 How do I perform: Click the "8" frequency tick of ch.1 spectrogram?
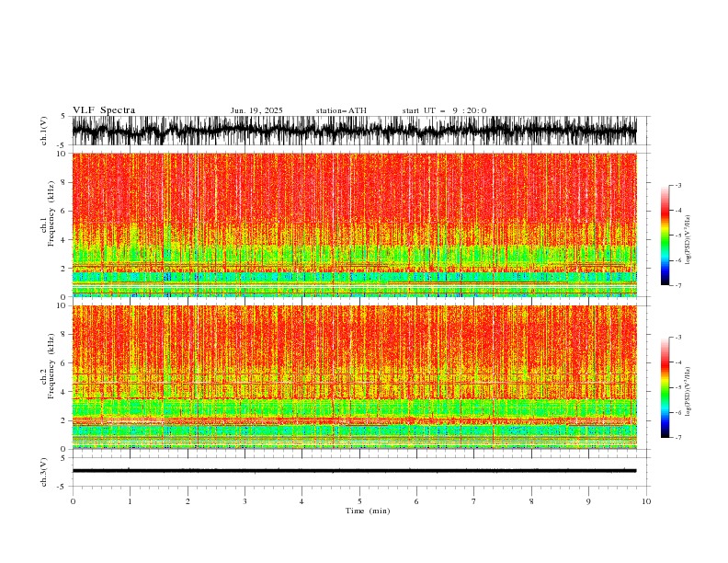click(64, 182)
